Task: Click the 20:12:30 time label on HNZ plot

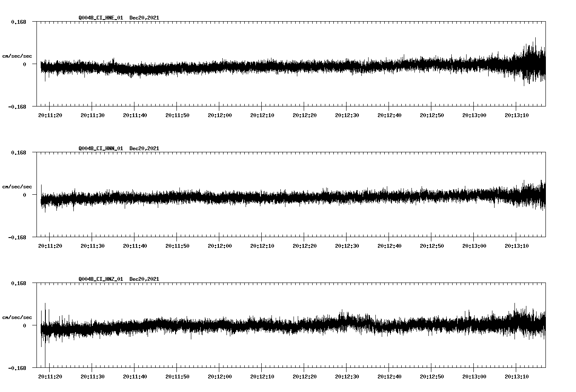Action: tap(347, 377)
